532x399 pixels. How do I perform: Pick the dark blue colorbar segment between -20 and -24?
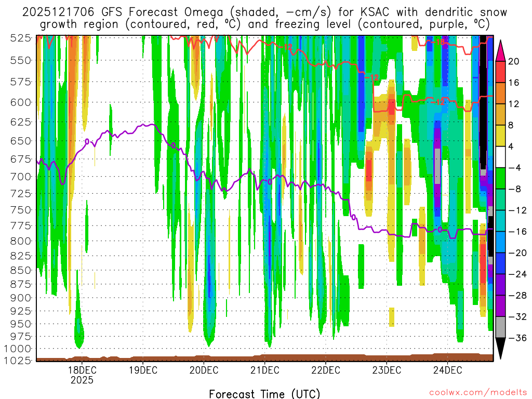pyautogui.click(x=500, y=263)
